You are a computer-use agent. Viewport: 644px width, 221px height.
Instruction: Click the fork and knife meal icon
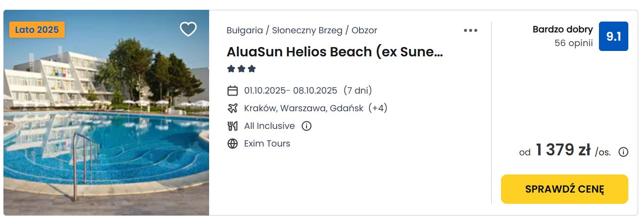(x=233, y=126)
